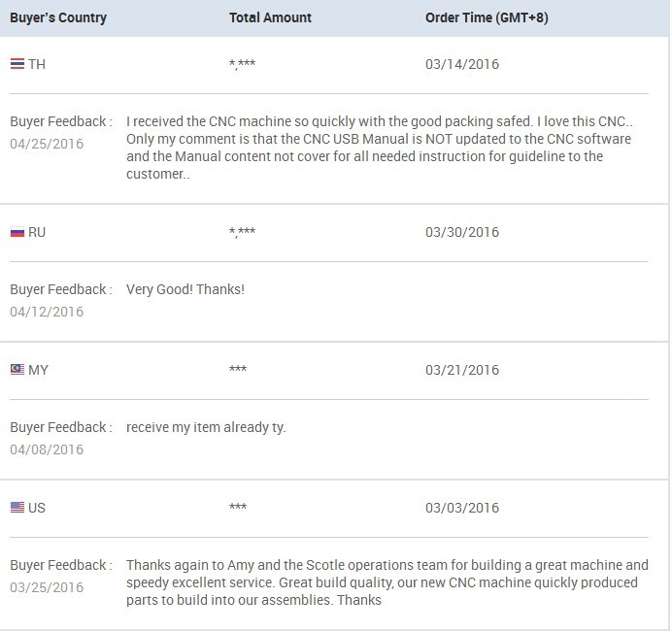This screenshot has width=672, height=631.
Task: Click the Malaysia flag icon
Action: pyautogui.click(x=17, y=369)
